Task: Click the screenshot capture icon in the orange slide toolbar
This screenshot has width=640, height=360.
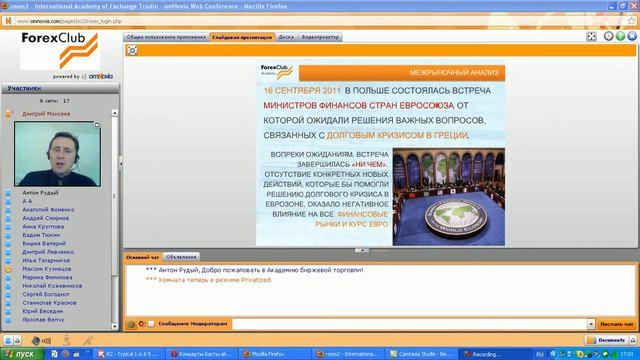Action: [132, 50]
